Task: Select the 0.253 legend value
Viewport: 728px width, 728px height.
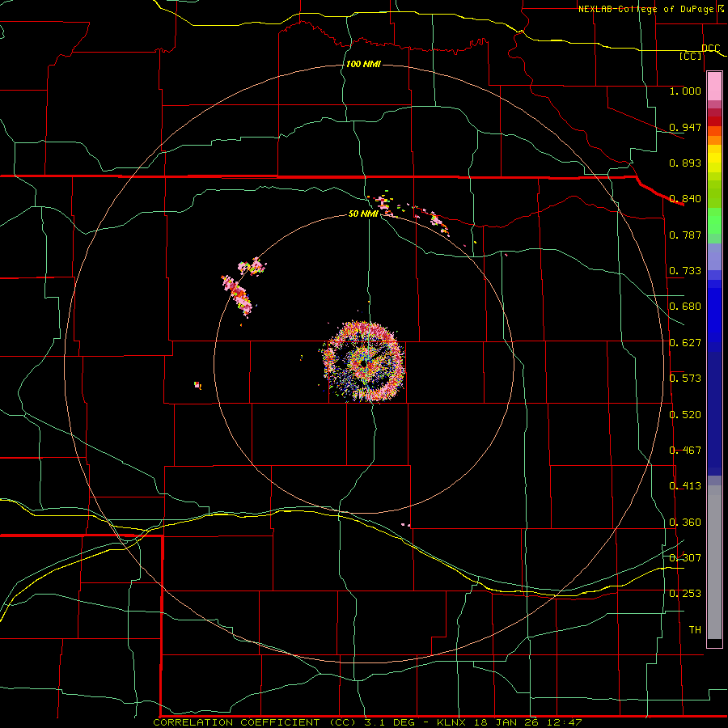Action: 685,594
